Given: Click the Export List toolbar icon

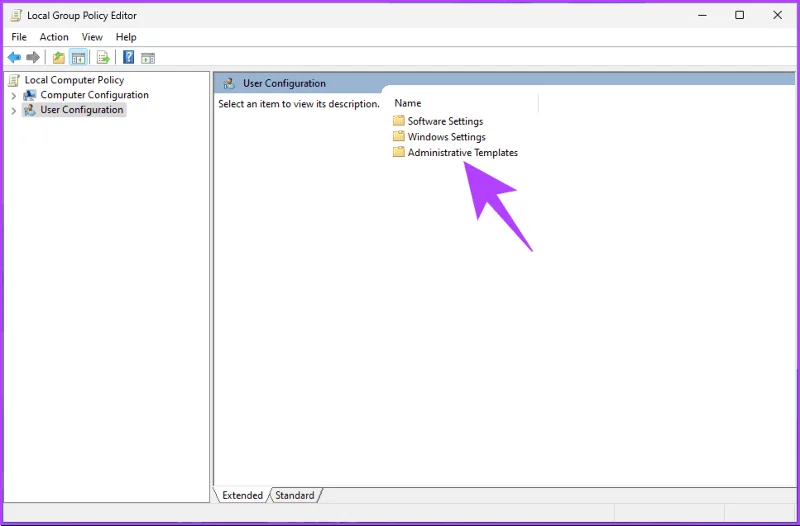Looking at the screenshot, I should [103, 58].
